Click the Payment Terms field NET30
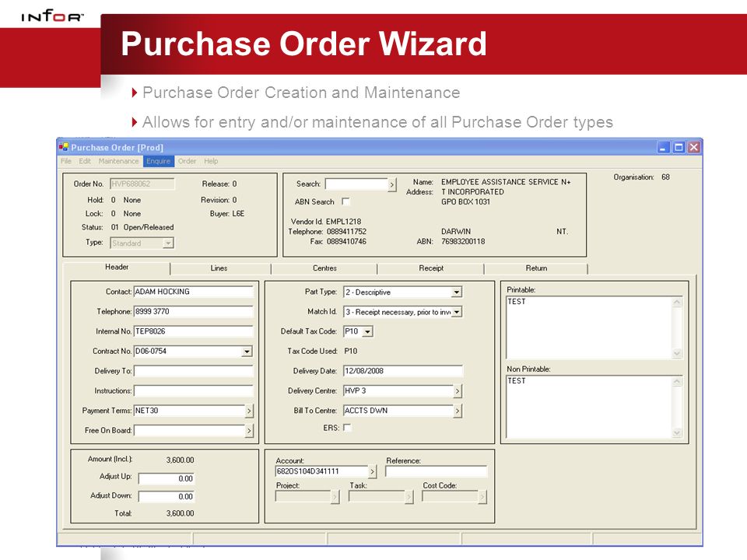 click(190, 411)
